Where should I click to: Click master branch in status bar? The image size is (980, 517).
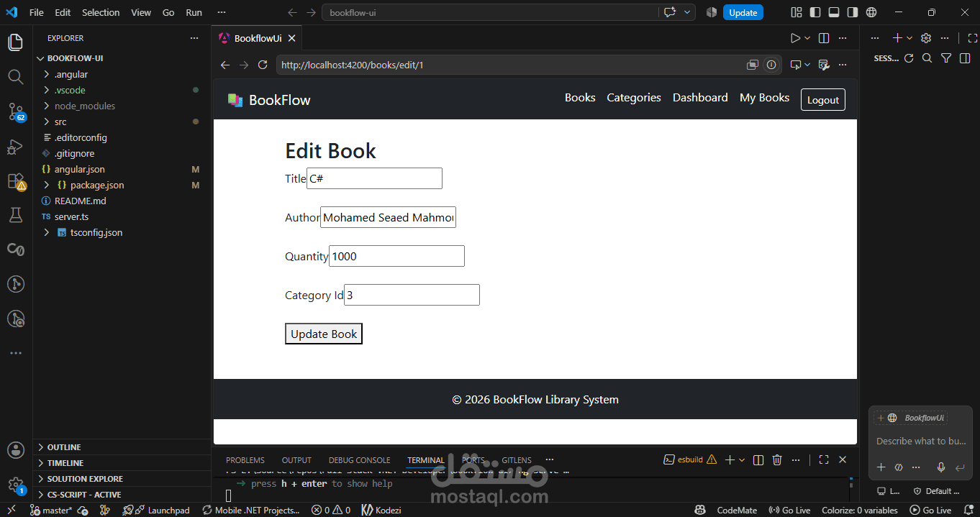[x=53, y=510]
